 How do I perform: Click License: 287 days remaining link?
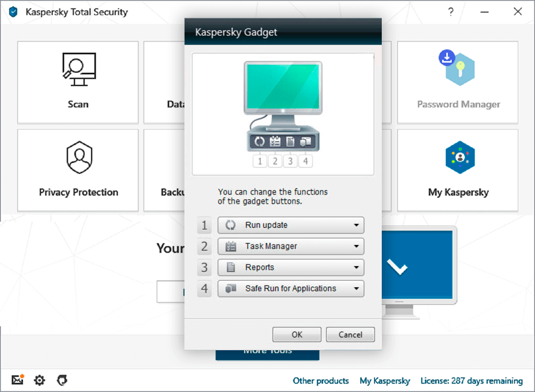pos(471,381)
